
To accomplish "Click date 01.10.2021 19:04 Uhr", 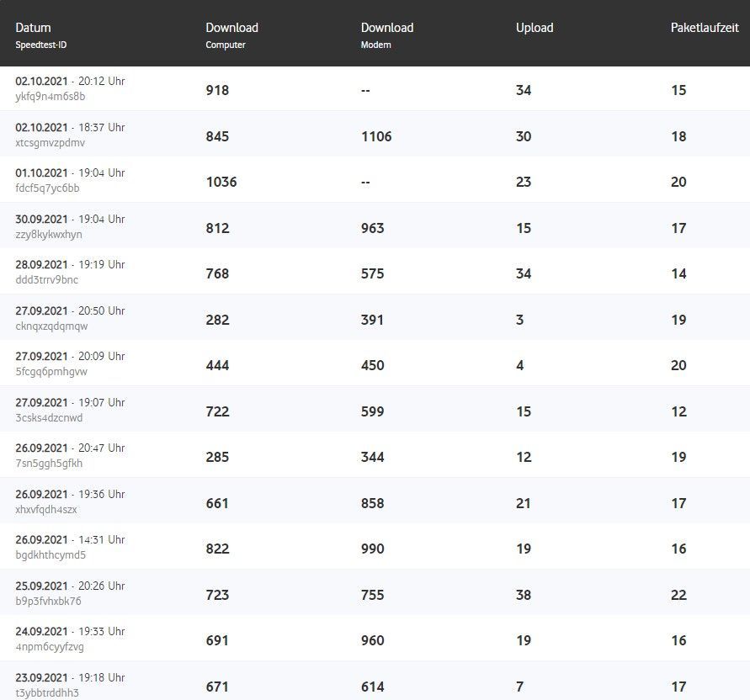I will click(x=70, y=173).
